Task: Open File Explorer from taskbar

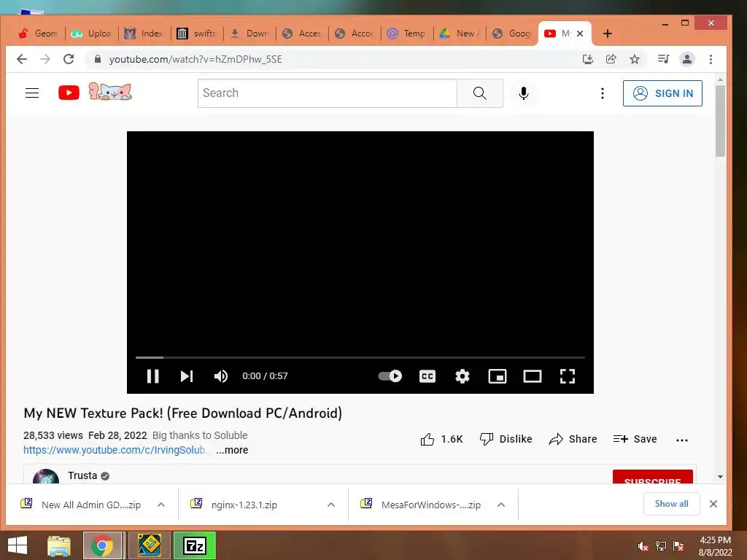Action: point(59,545)
